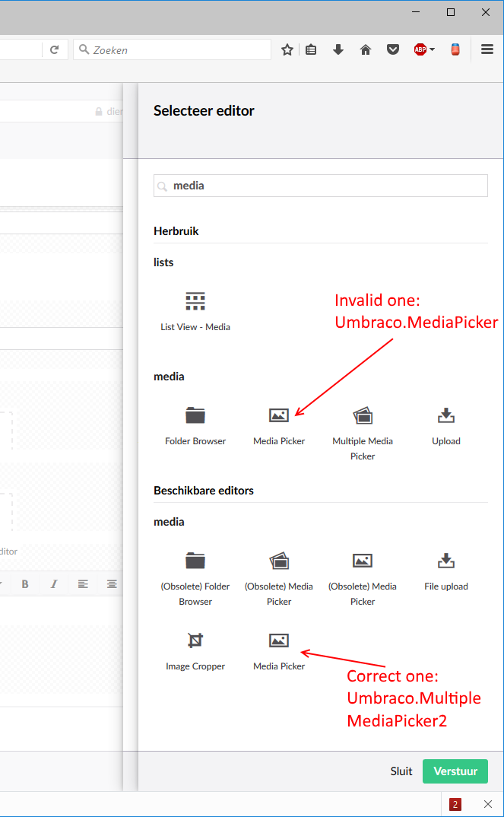Click the red and blue extension icon
The height and width of the screenshot is (817, 504).
click(455, 49)
